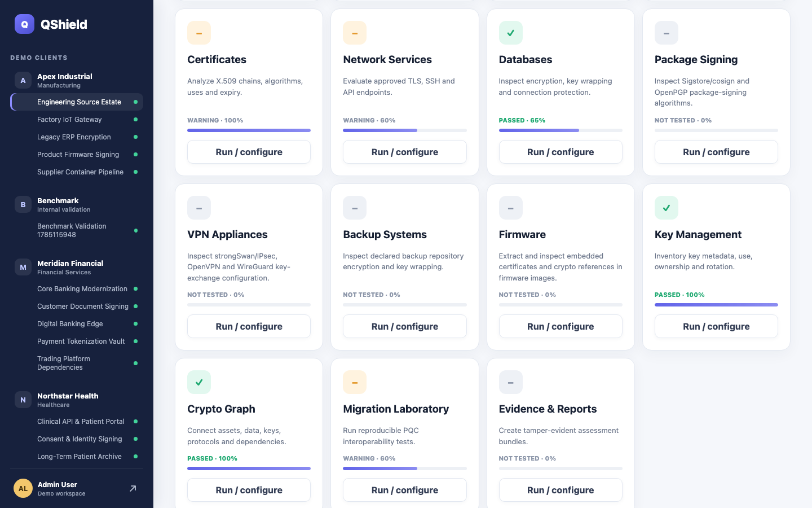Open the arrow icon beside Admin User
This screenshot has height=508, width=812.
[133, 488]
